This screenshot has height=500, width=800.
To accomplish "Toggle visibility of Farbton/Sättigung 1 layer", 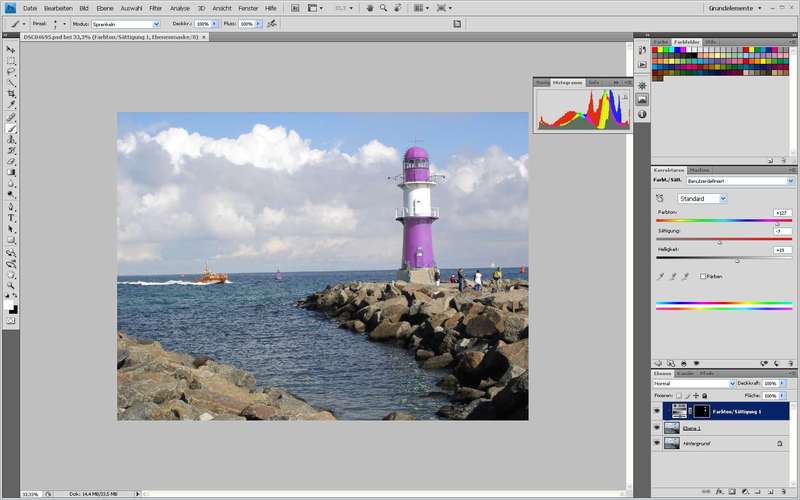I will pyautogui.click(x=657, y=411).
